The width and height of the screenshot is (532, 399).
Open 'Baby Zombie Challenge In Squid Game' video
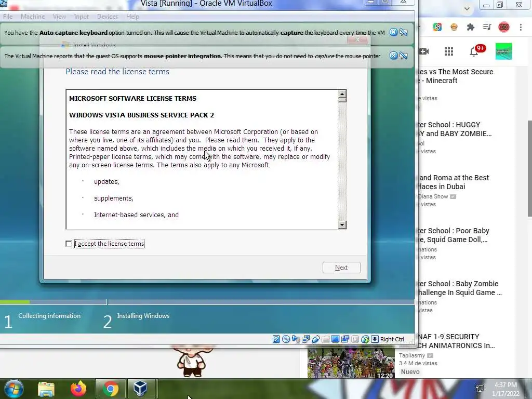pyautogui.click(x=460, y=288)
